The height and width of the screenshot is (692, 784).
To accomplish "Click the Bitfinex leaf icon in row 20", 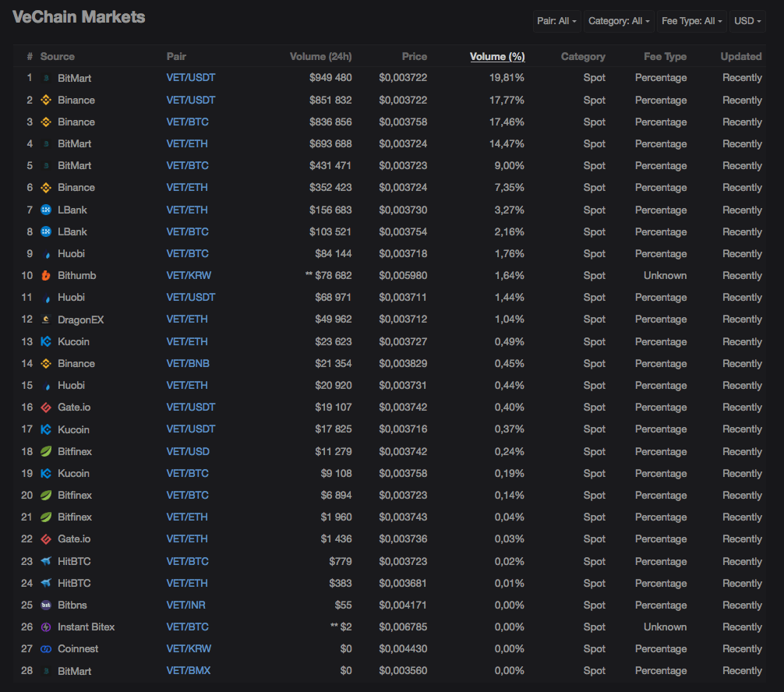I will point(46,496).
